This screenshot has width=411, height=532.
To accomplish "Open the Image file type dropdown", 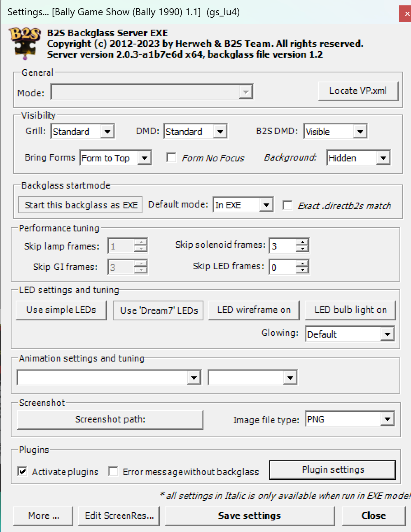I will click(x=387, y=418).
